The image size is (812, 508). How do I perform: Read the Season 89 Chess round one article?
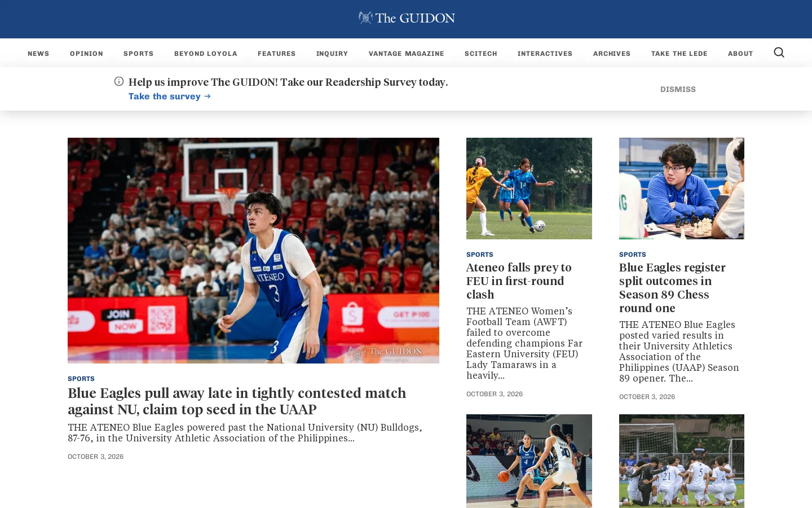click(x=672, y=288)
